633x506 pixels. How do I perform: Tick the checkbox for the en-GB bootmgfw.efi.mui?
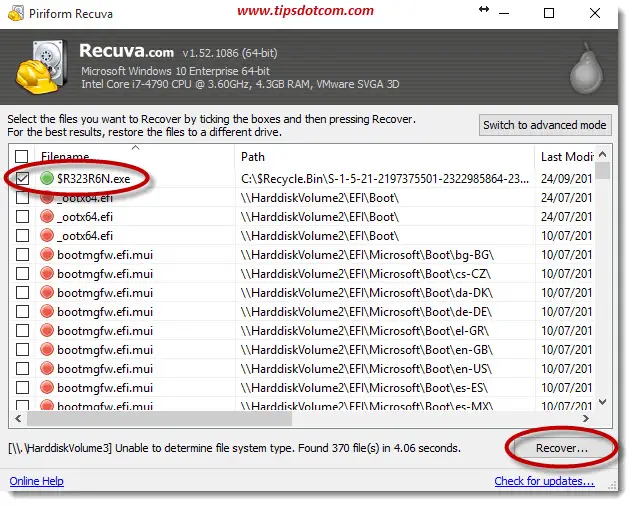click(x=22, y=349)
